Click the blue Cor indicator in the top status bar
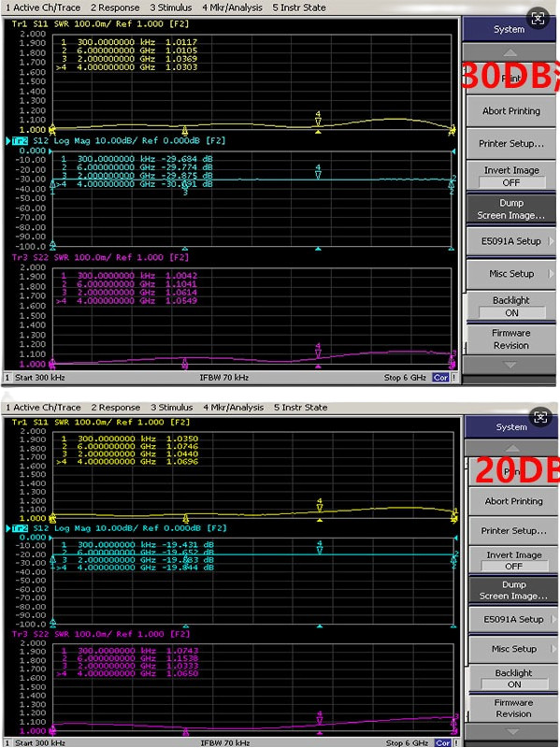Viewport: 560px width, 748px height. 440,378
